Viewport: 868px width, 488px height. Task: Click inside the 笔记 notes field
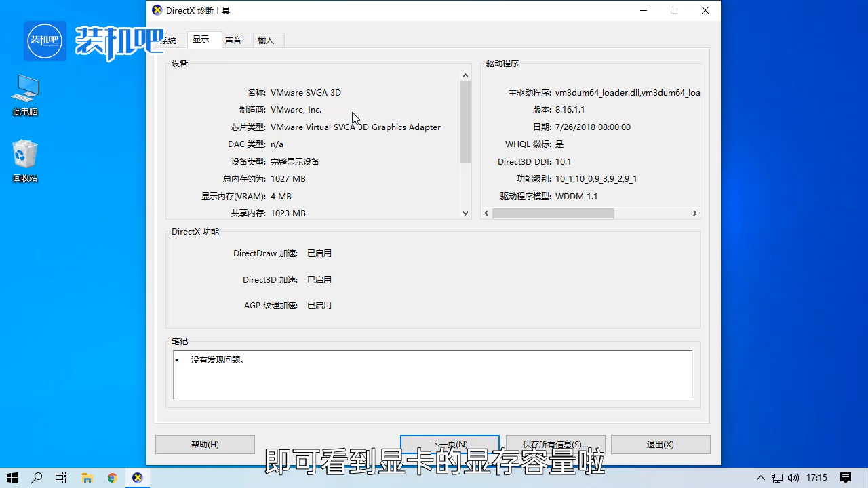tap(432, 373)
